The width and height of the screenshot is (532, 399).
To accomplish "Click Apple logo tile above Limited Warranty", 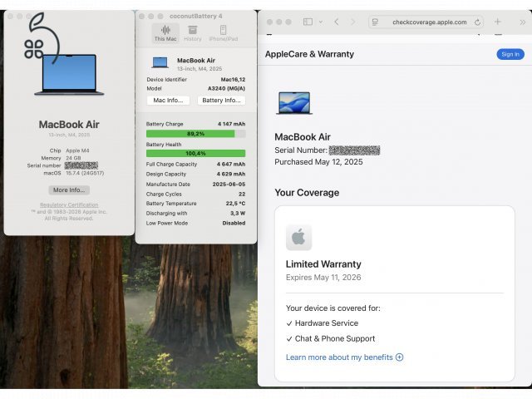I will click(298, 237).
